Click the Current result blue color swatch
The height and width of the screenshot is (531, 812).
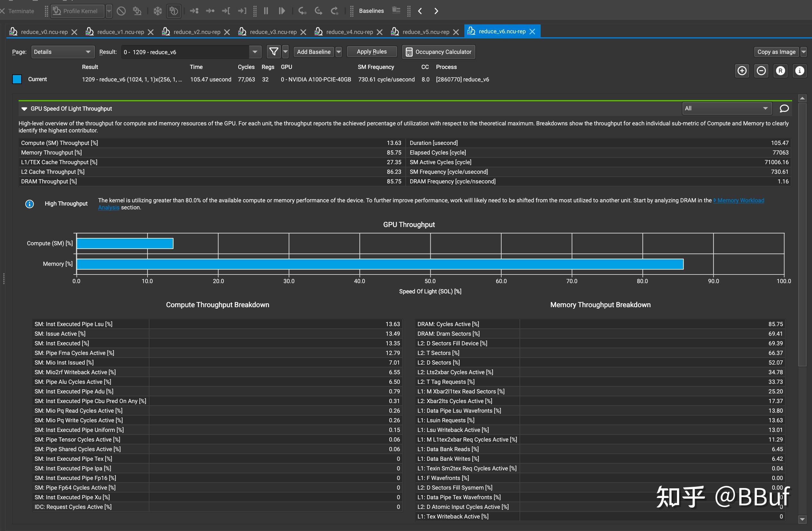(x=17, y=79)
